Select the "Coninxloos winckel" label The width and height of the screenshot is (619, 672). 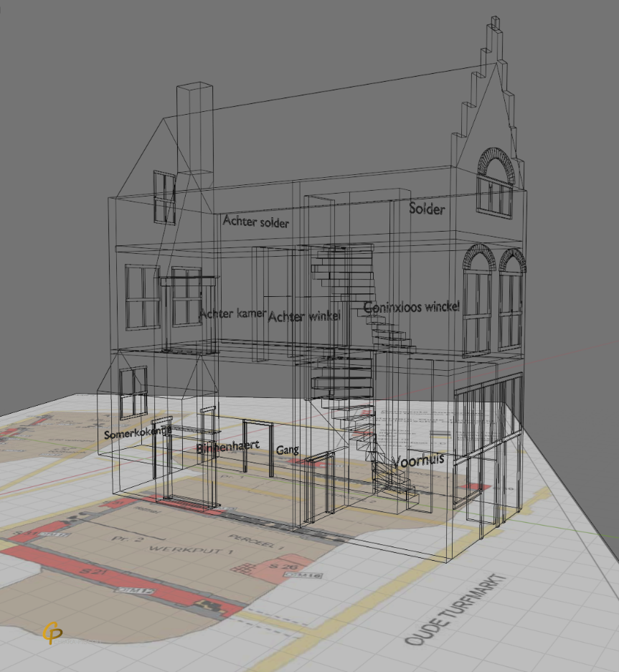(x=412, y=307)
